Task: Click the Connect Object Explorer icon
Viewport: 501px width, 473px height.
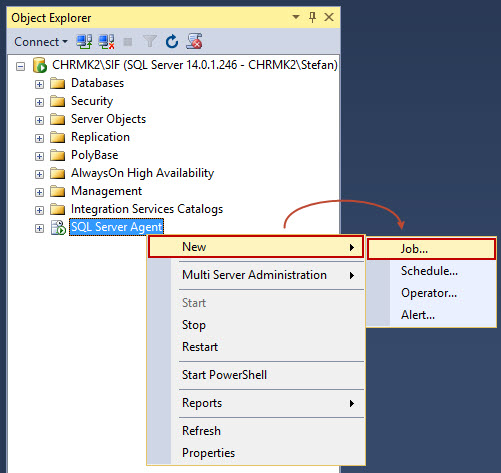Action: 84,42
